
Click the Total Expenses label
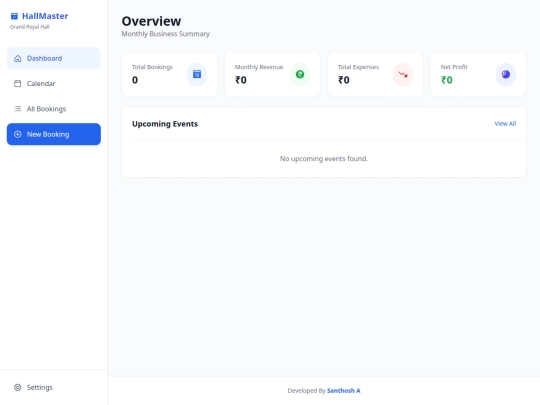(x=358, y=67)
